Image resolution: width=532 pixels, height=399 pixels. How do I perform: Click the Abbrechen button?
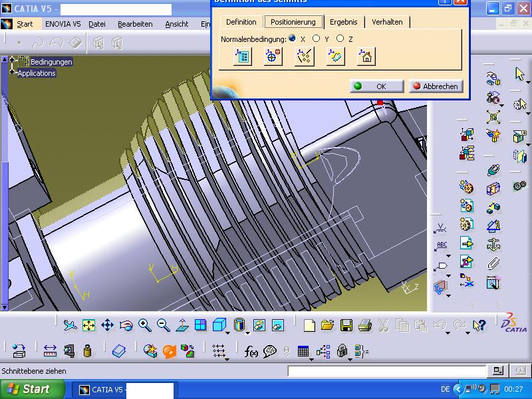436,86
